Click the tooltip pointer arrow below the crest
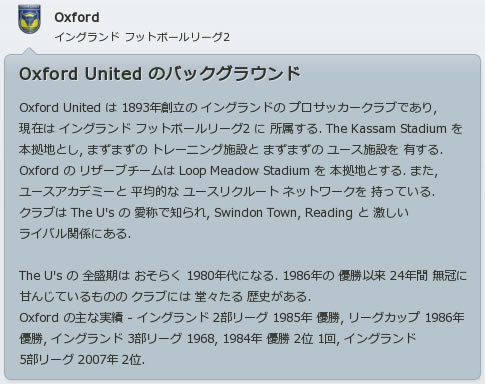485x384 pixels. click(29, 51)
